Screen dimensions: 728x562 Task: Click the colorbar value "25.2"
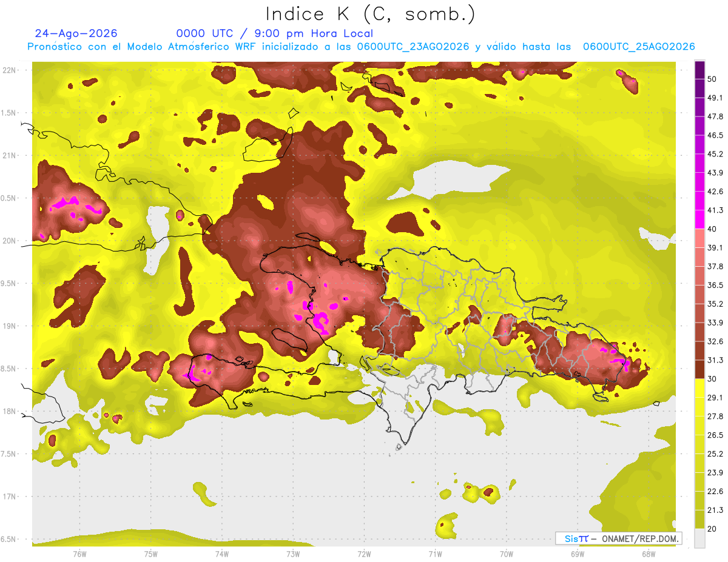(715, 453)
